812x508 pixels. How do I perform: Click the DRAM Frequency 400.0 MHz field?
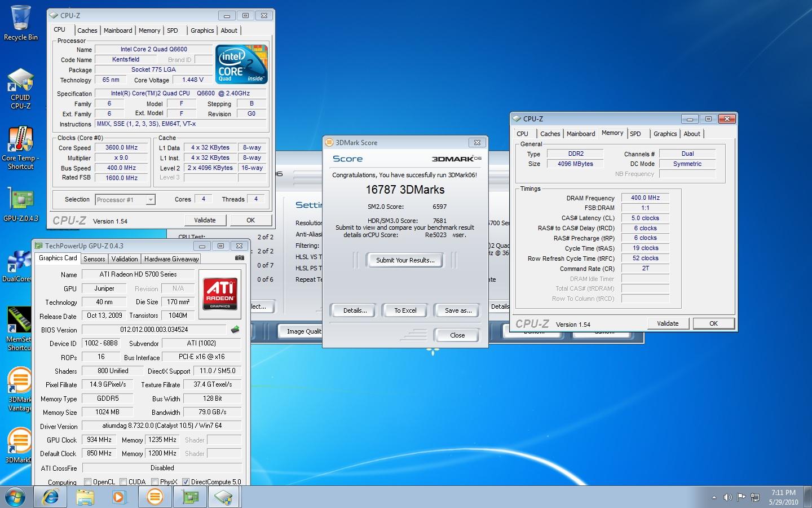click(645, 198)
